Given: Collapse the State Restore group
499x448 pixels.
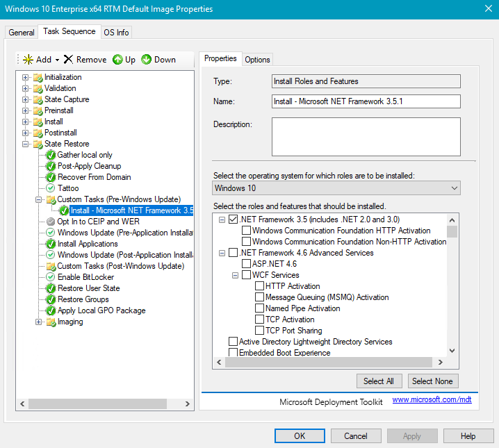Looking at the screenshot, I should tap(25, 144).
